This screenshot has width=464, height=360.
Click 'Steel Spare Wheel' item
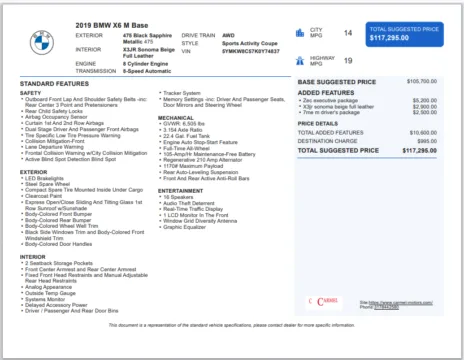click(x=47, y=184)
